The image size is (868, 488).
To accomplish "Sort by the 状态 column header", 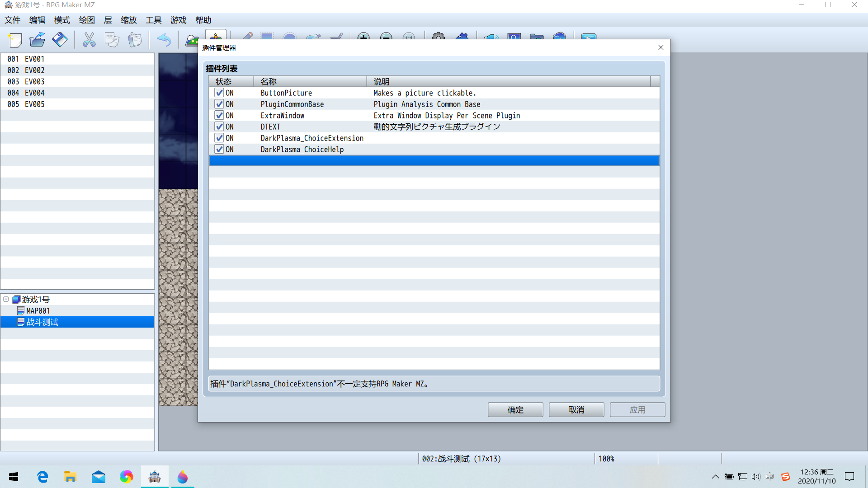I will pos(231,81).
